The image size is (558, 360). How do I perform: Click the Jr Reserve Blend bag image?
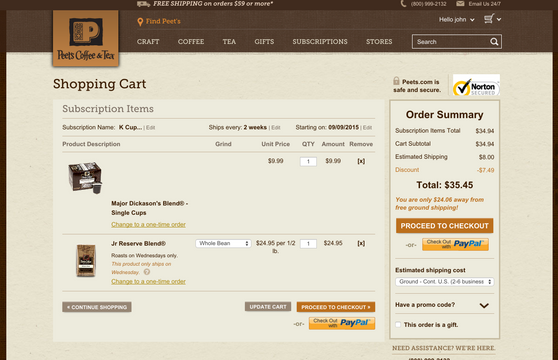click(x=86, y=260)
